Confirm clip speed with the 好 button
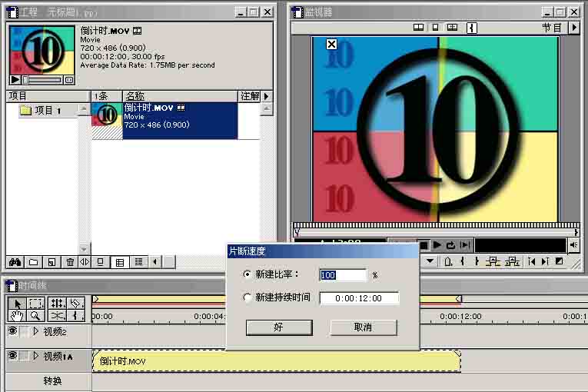Image resolution: width=588 pixels, height=392 pixels. (x=279, y=327)
